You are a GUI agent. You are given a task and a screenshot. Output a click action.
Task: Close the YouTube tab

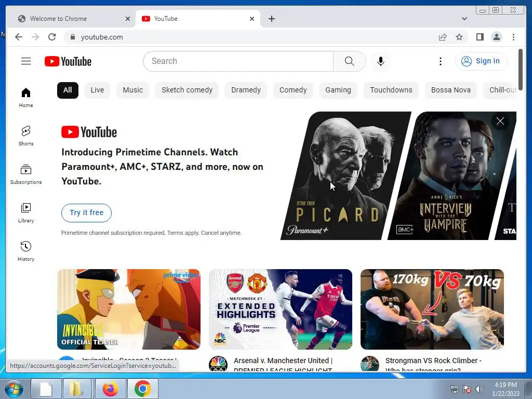tap(252, 19)
